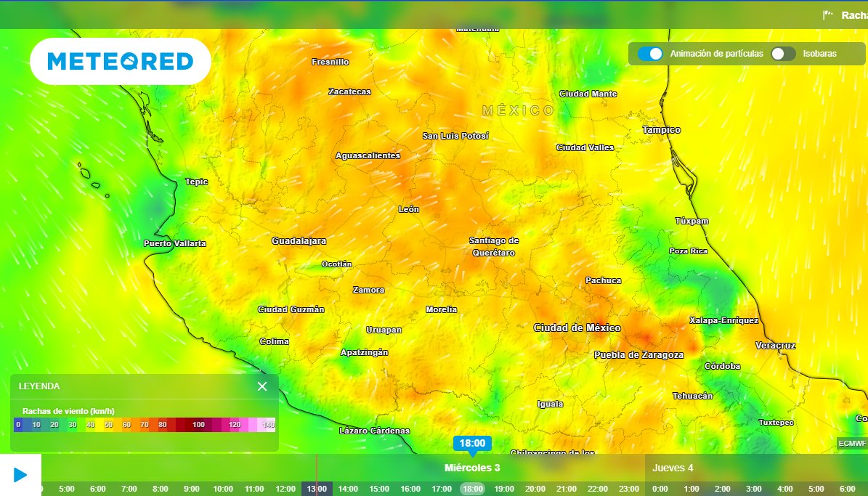Image resolution: width=868 pixels, height=496 pixels.
Task: Select 9:00 on the timeline
Action: point(192,489)
